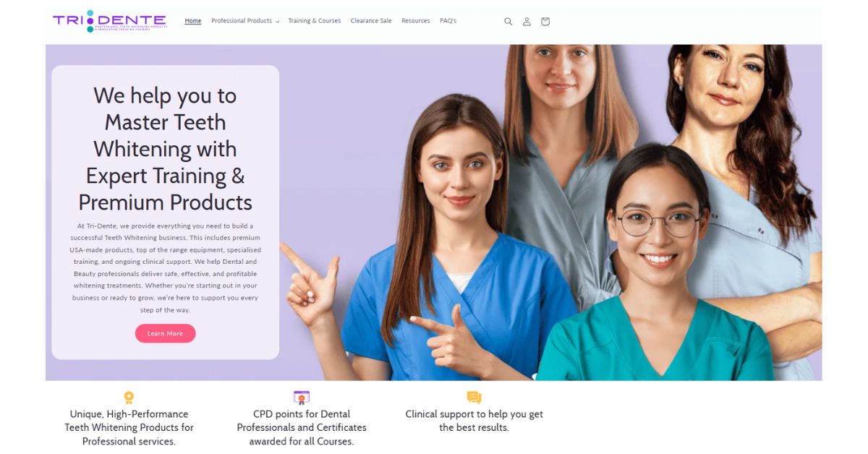Select Clinical support to help you text
The image size is (868, 454).
click(474, 421)
